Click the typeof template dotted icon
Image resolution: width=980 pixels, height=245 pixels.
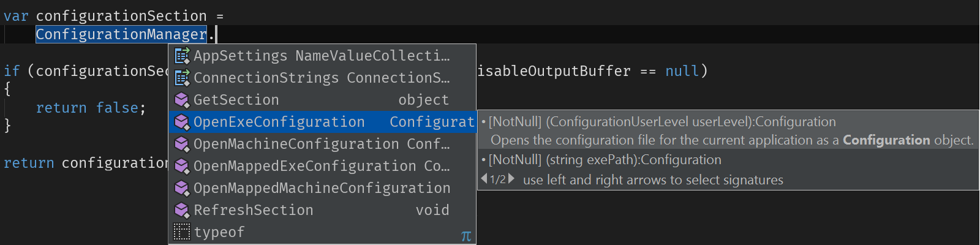[x=182, y=232]
